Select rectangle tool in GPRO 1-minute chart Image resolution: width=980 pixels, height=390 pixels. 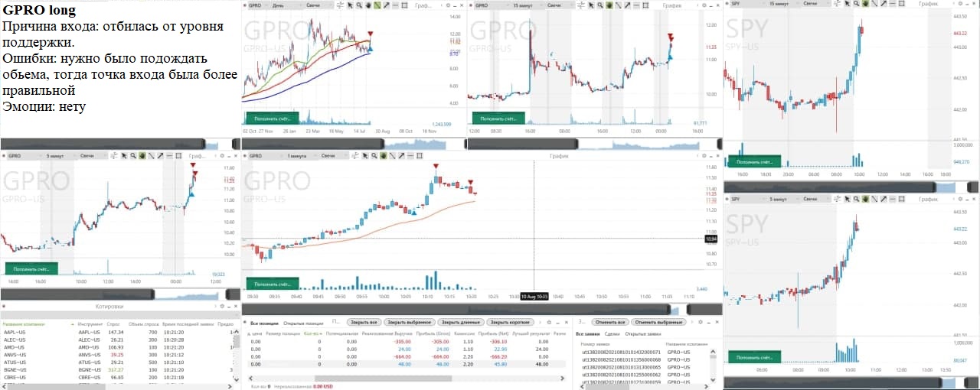pos(419,155)
